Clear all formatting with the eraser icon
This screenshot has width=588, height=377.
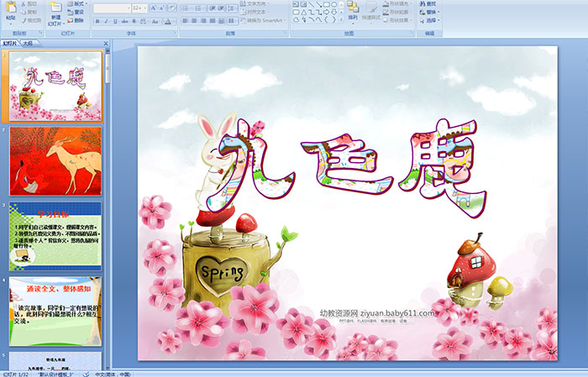tap(171, 8)
